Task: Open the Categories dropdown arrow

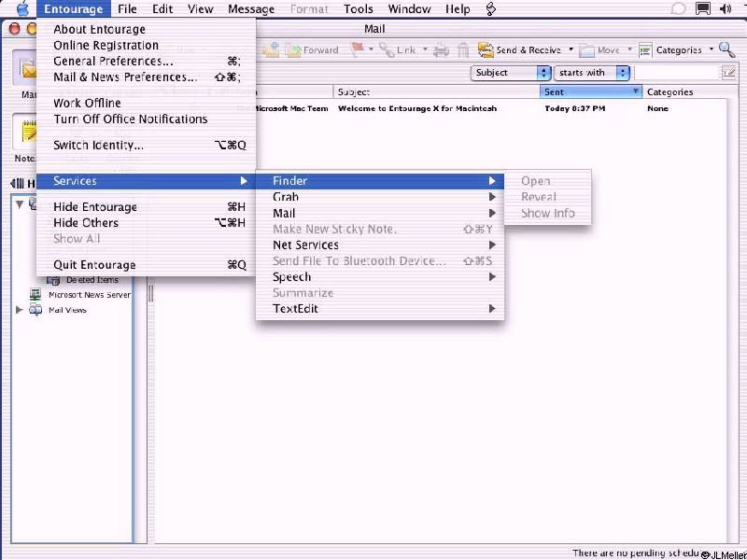Action: [712, 50]
